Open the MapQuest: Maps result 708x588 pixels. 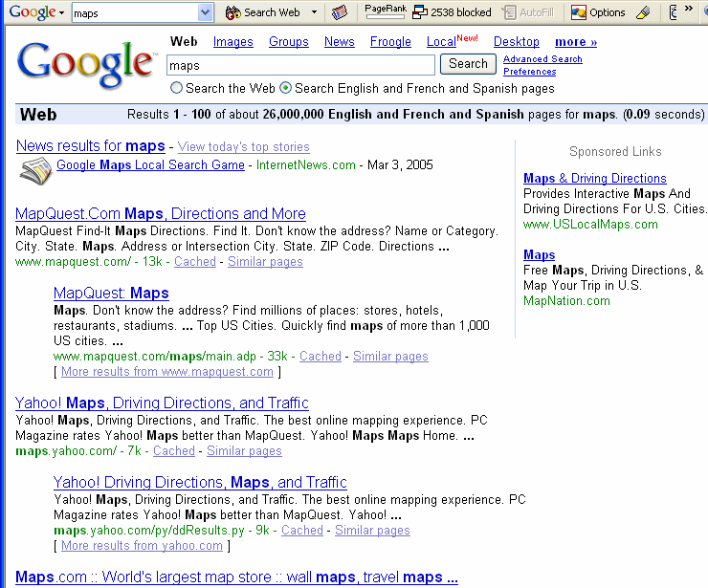[x=111, y=293]
